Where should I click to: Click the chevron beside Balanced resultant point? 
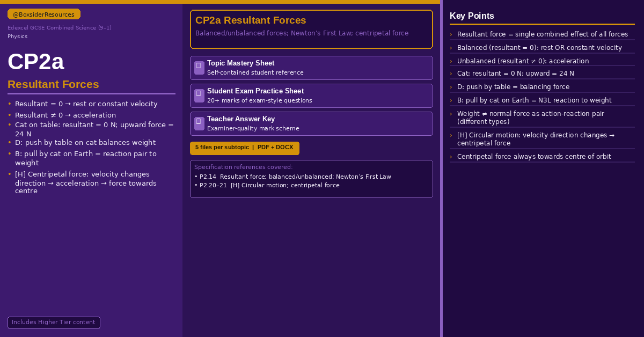point(451,48)
